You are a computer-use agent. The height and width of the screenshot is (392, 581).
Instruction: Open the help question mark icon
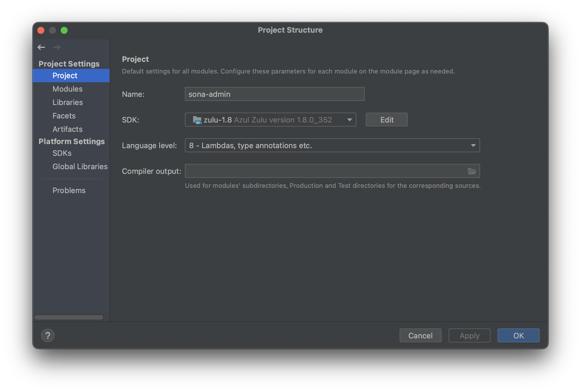point(48,335)
